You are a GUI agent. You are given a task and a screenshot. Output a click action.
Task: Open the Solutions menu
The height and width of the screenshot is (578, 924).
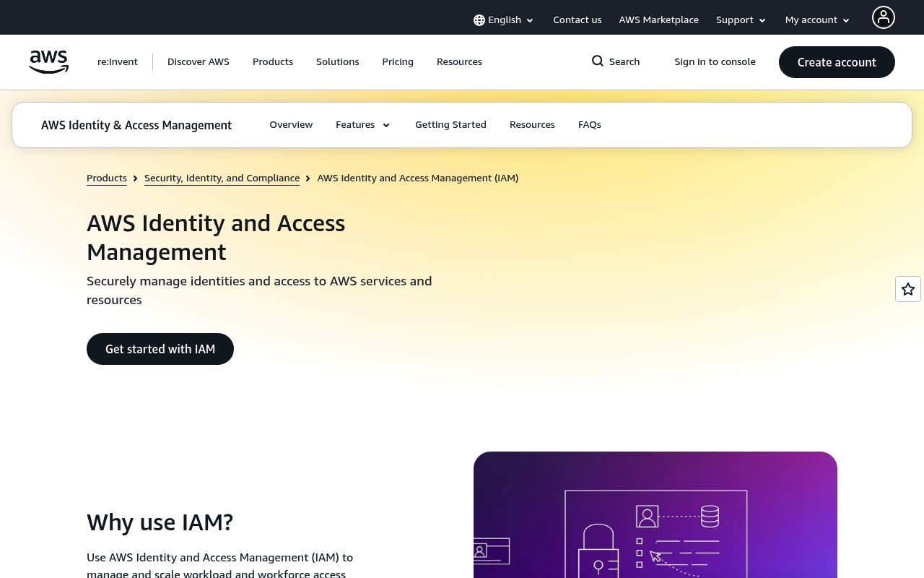point(338,62)
